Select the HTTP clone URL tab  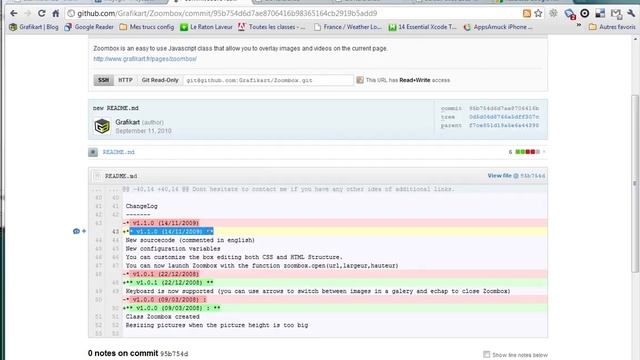[125, 80]
